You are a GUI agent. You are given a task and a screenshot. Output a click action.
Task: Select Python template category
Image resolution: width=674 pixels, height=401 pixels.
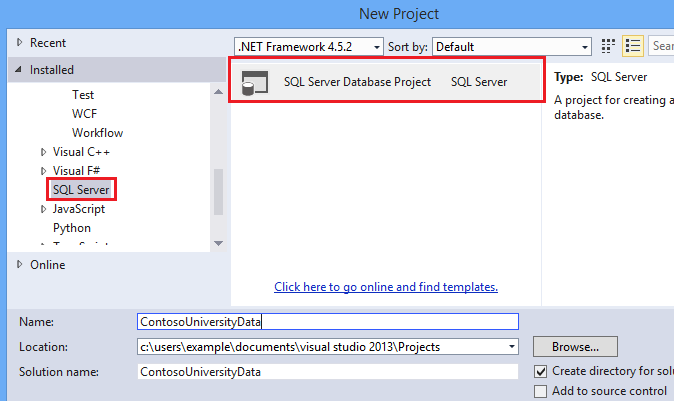click(x=72, y=228)
